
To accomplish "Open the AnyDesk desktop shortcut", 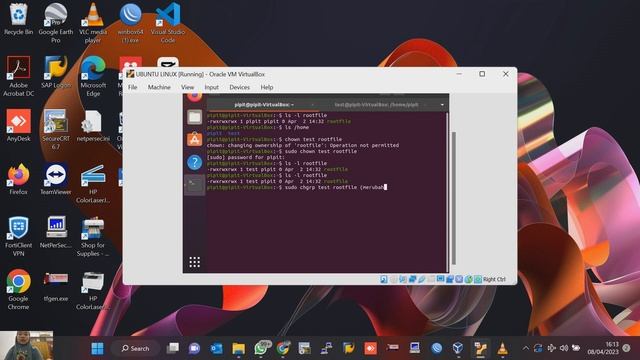I will click(18, 125).
